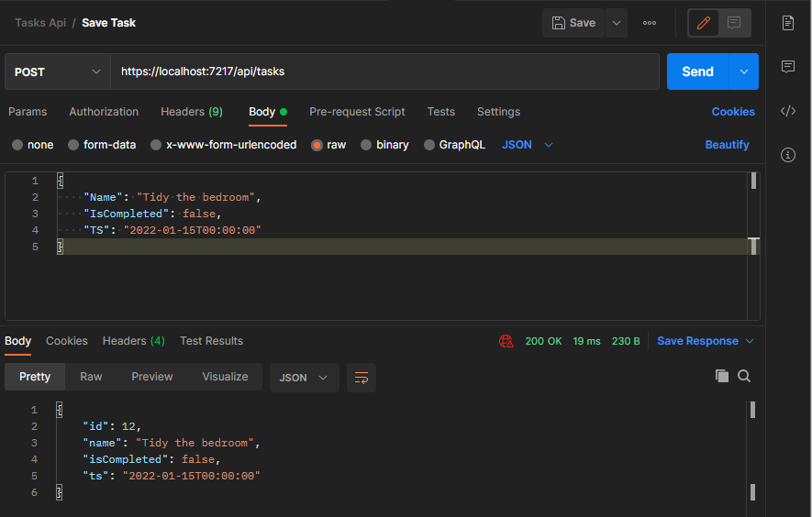Switch to the request Headers (9) tab
812x517 pixels.
click(x=192, y=112)
